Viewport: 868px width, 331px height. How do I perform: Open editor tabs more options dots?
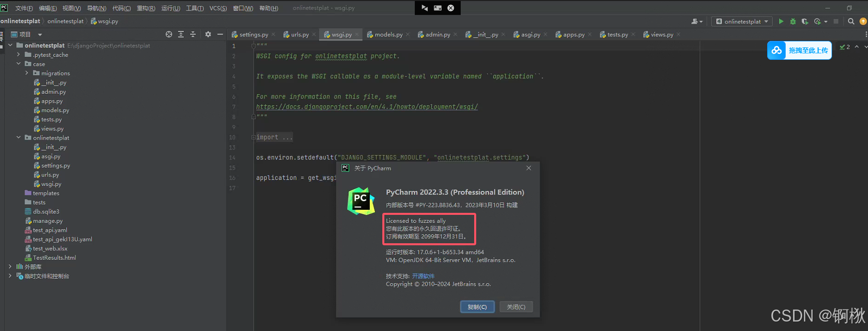[866, 34]
